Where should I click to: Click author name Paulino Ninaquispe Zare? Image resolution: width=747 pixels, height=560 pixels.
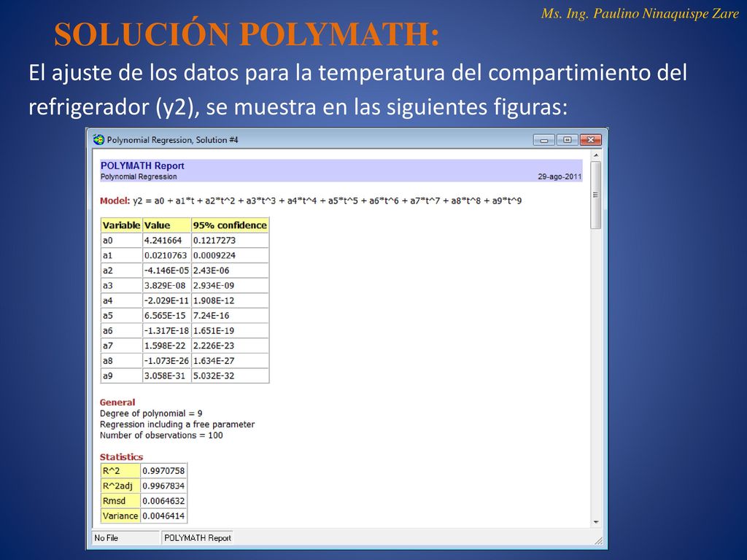coord(665,13)
